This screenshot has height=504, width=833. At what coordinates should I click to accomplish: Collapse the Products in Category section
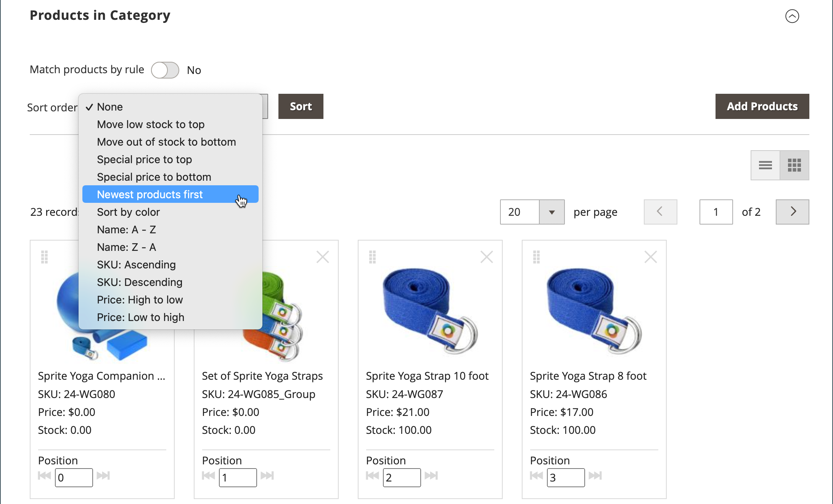coord(792,16)
